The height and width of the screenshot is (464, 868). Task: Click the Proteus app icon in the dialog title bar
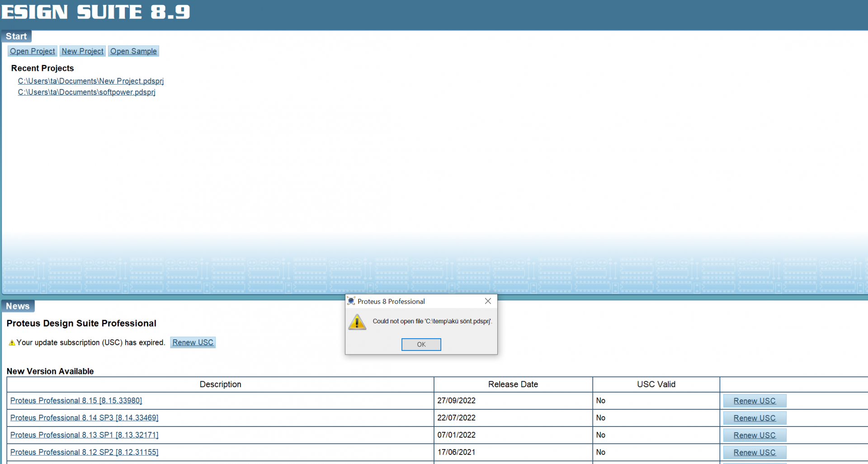click(351, 301)
